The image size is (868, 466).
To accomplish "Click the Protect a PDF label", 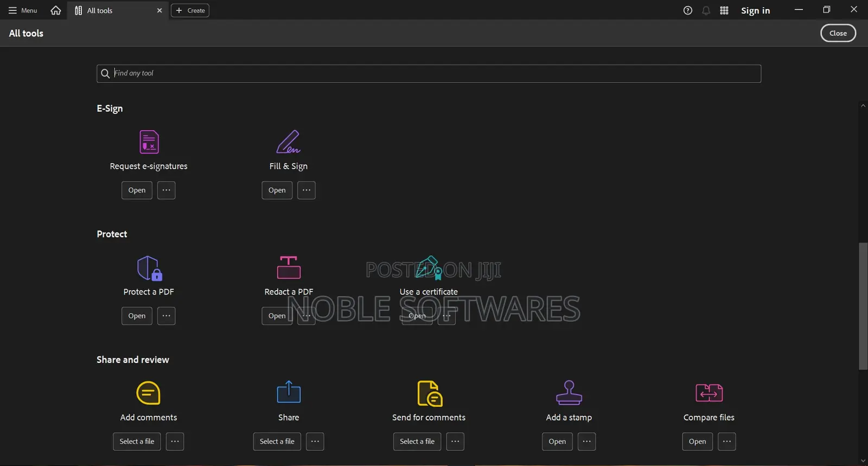I will point(149,292).
